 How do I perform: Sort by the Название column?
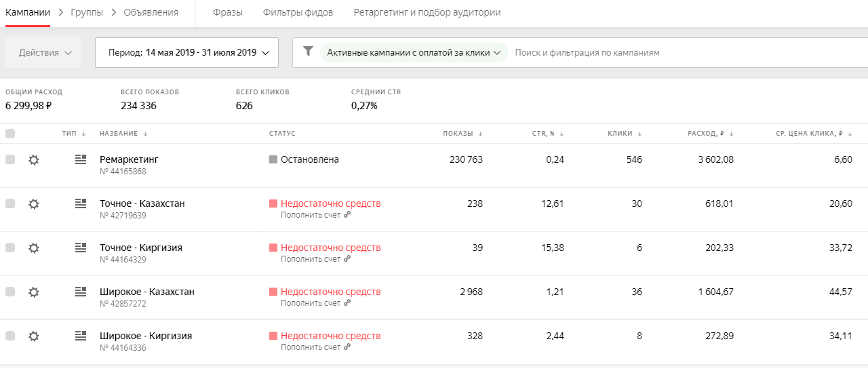pos(123,134)
